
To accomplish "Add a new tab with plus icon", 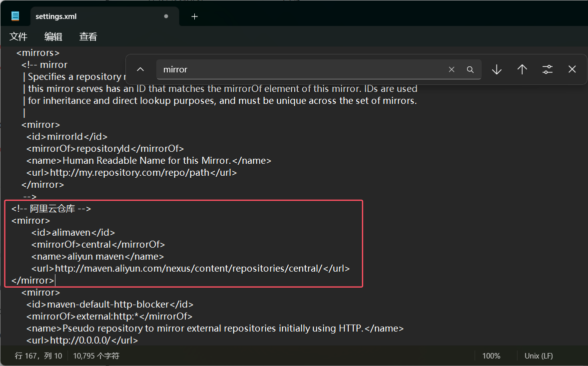I will point(195,16).
